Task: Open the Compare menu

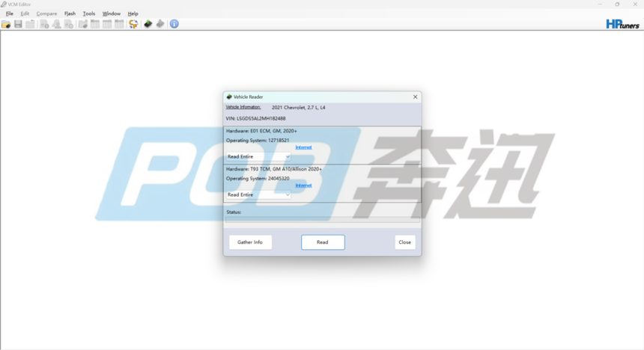Action: click(x=47, y=13)
